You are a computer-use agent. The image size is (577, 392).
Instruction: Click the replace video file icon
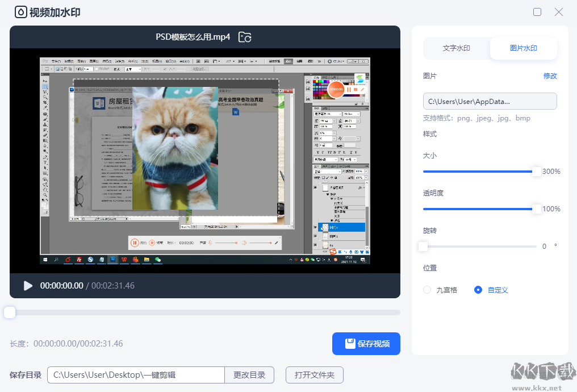[245, 37]
